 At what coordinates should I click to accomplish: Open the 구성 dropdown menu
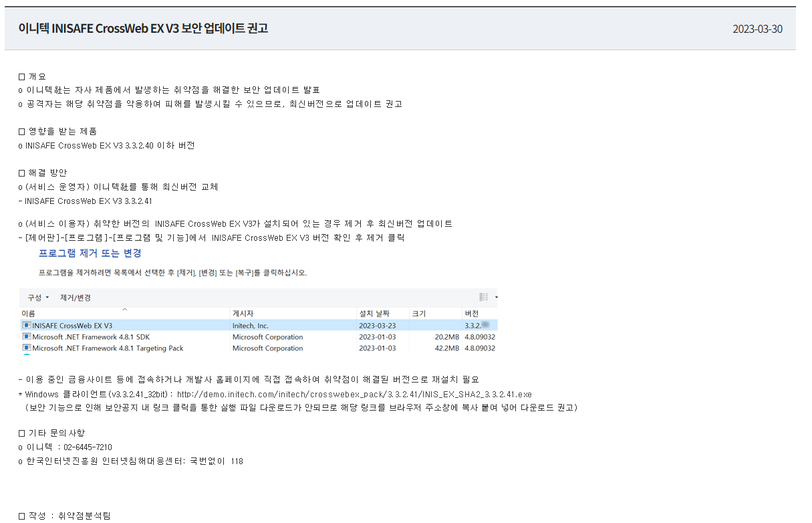point(38,298)
